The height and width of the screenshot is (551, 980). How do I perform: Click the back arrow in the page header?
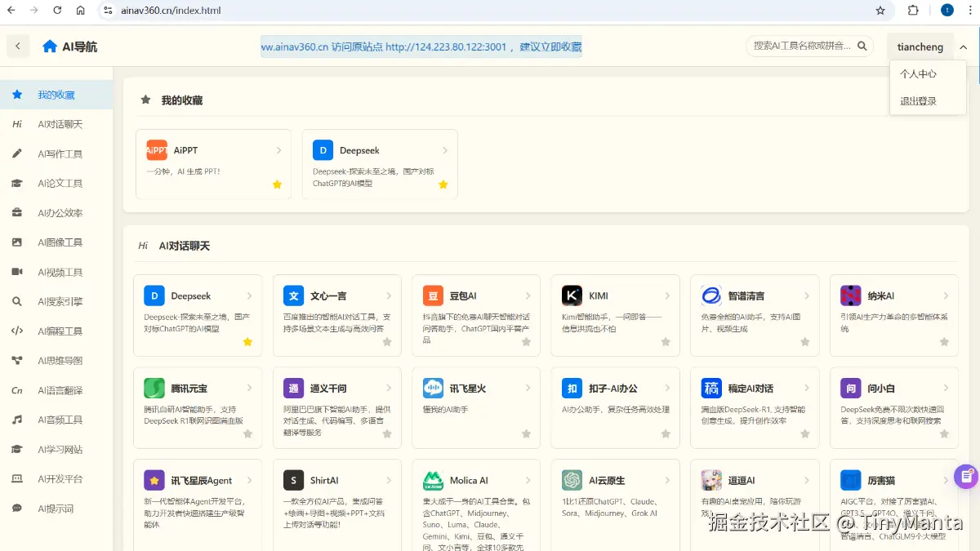point(17,47)
